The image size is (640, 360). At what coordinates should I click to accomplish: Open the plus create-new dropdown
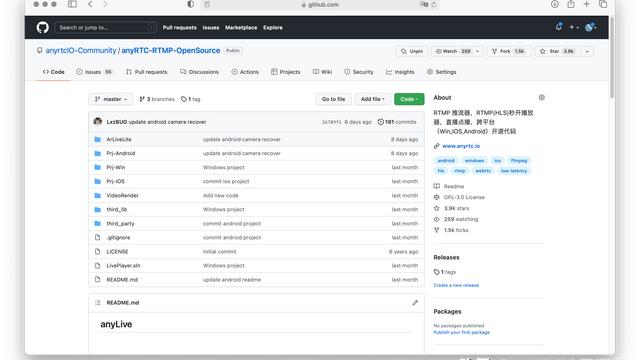coord(574,27)
